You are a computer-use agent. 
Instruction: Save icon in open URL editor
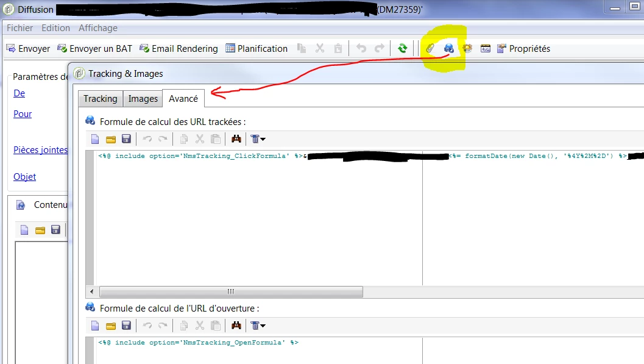coord(126,326)
